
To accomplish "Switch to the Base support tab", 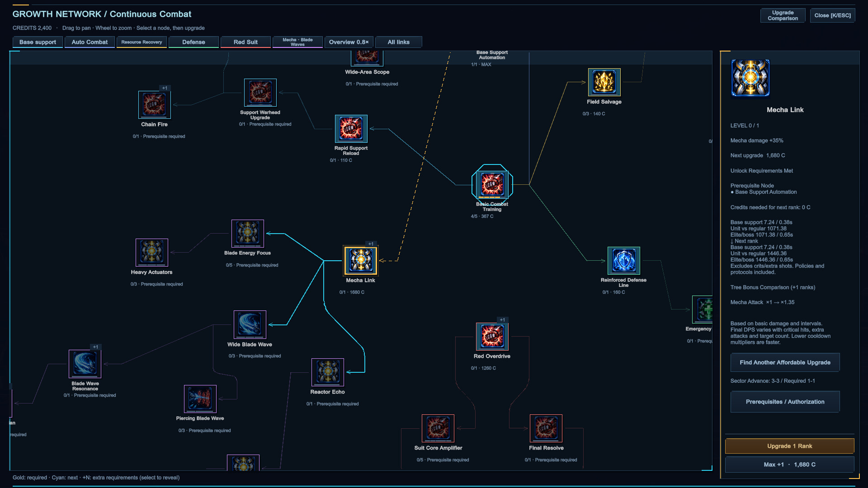I will pyautogui.click(x=38, y=42).
